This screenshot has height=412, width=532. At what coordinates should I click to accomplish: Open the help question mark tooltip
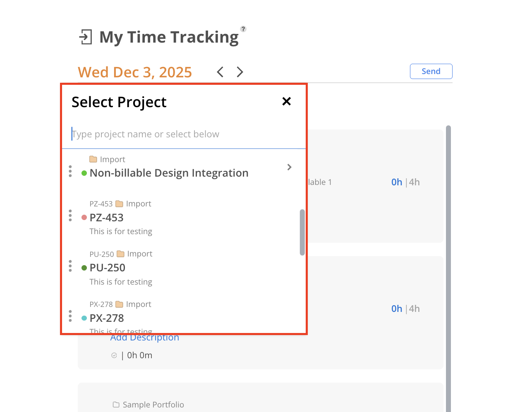243,29
